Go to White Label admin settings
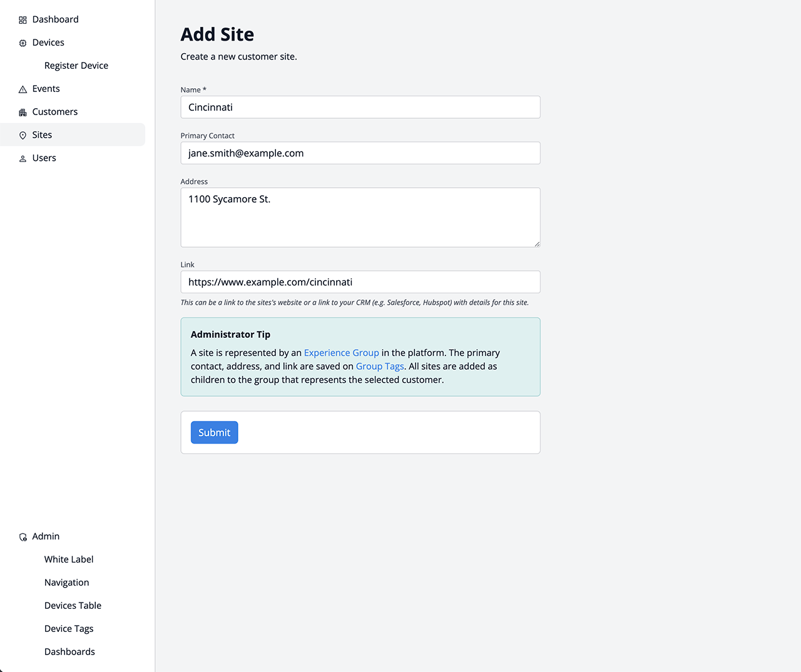 point(69,559)
